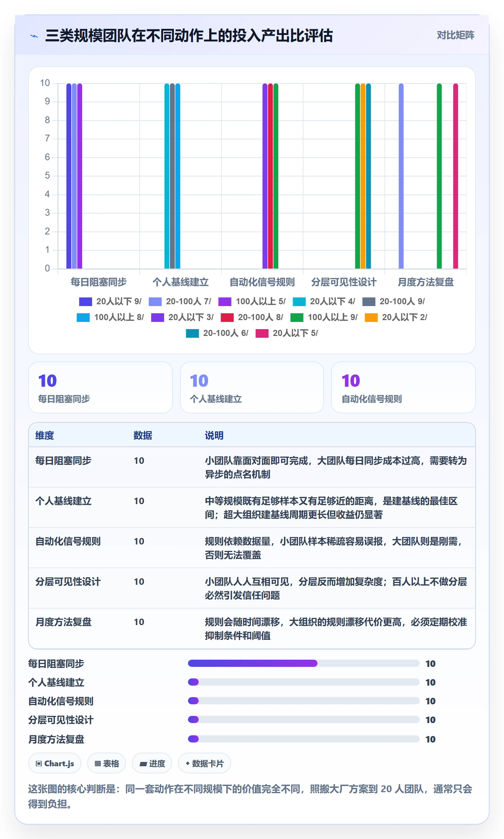The width and height of the screenshot is (504, 839).
Task: Click the 每日阻塞同步 progress bar
Action: pos(303,663)
